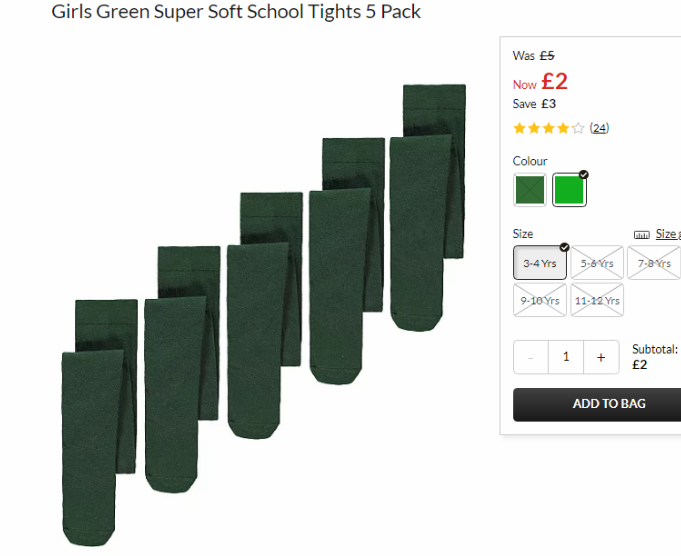The width and height of the screenshot is (681, 556).
Task: Increase quantity with the plus button
Action: [x=601, y=357]
